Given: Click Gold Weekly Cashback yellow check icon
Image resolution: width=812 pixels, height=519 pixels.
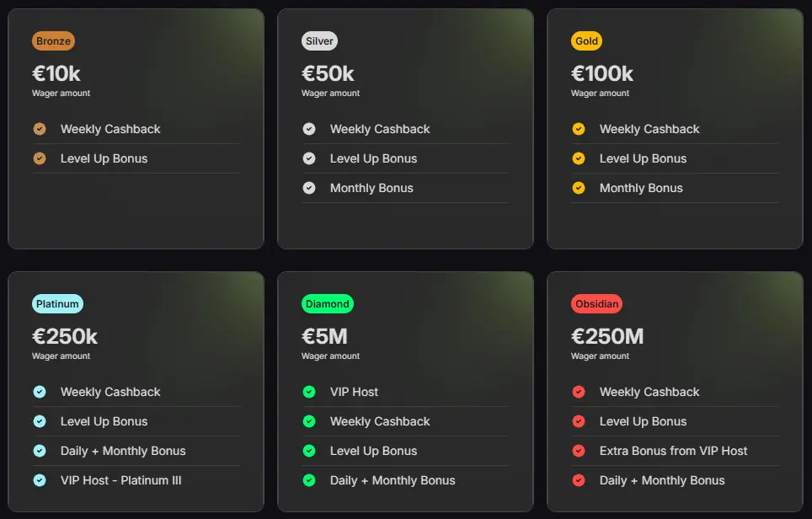Looking at the screenshot, I should pyautogui.click(x=579, y=129).
